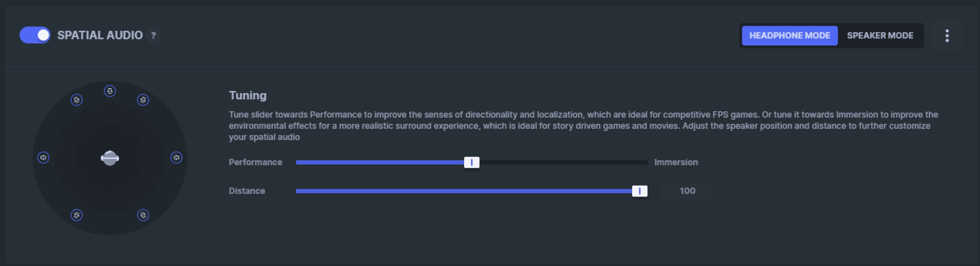Click the Distance value field showing 100

(x=687, y=191)
